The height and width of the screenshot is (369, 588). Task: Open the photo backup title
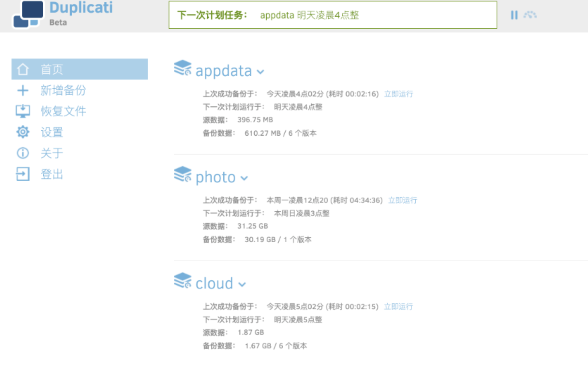[x=215, y=177]
